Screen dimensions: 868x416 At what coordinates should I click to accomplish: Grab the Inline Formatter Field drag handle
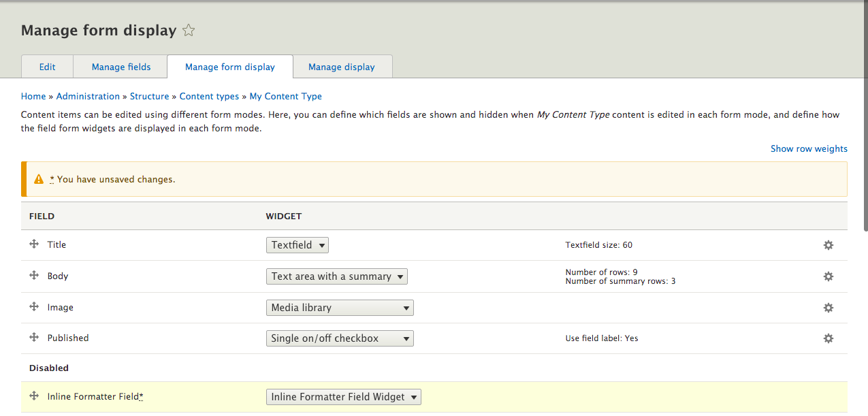tap(33, 396)
